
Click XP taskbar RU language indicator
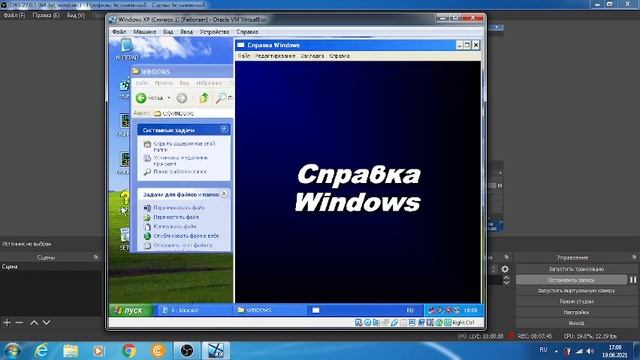click(410, 310)
